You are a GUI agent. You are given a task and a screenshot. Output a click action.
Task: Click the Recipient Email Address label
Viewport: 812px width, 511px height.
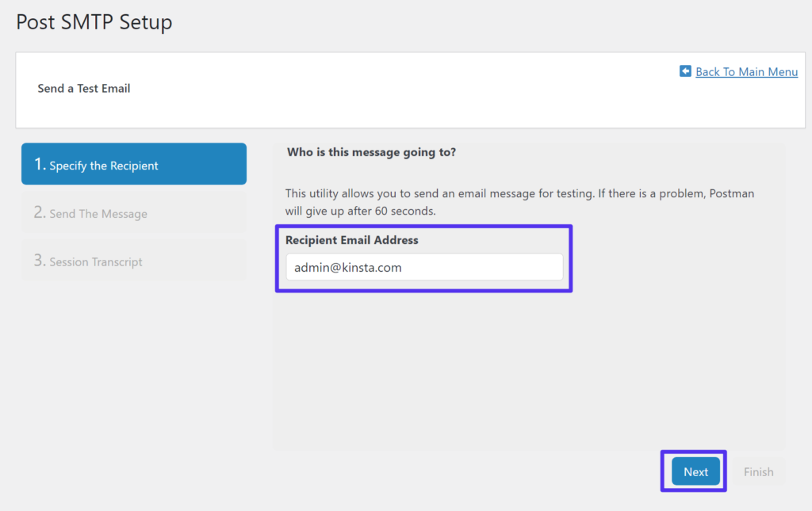(351, 240)
